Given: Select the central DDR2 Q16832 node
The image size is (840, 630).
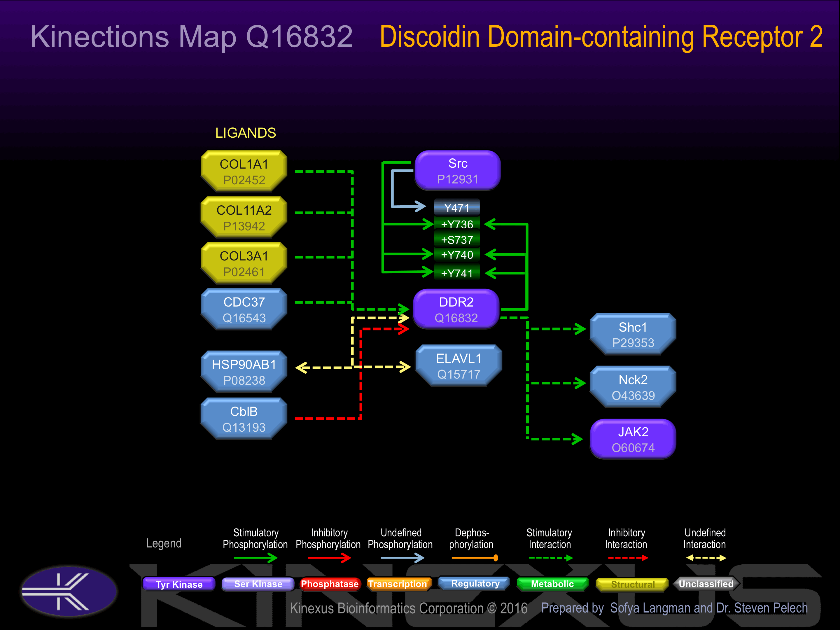Looking at the screenshot, I should coord(456,309).
